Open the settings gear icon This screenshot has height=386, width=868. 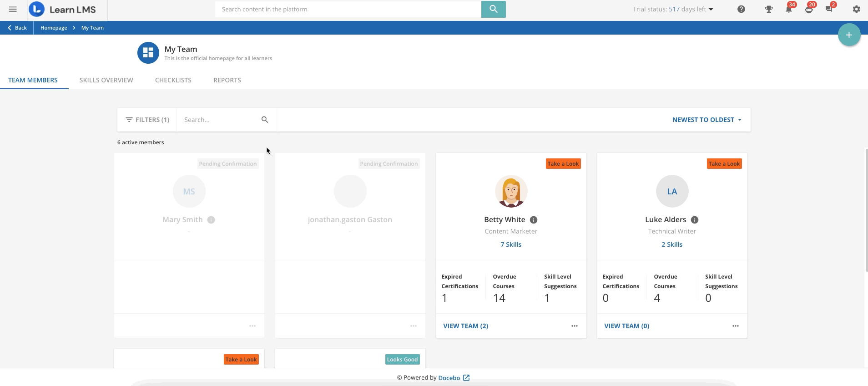point(856,9)
